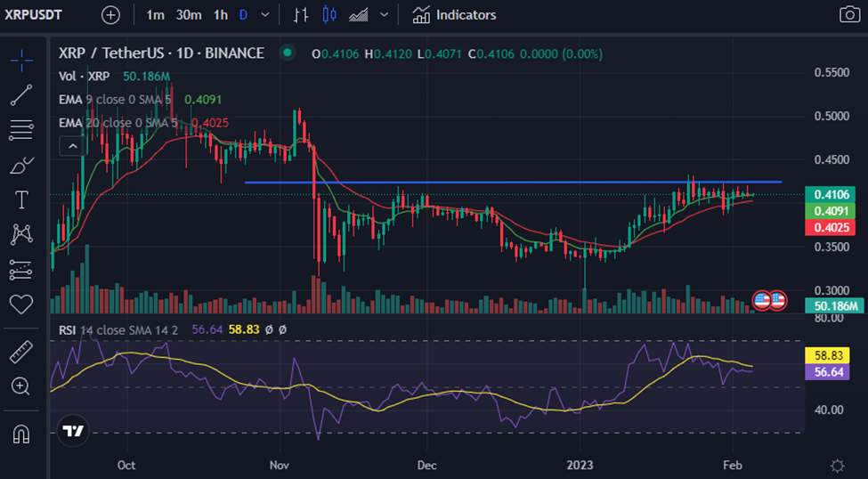The image size is (868, 479).
Task: Select the trend line drawing tool
Action: click(21, 95)
